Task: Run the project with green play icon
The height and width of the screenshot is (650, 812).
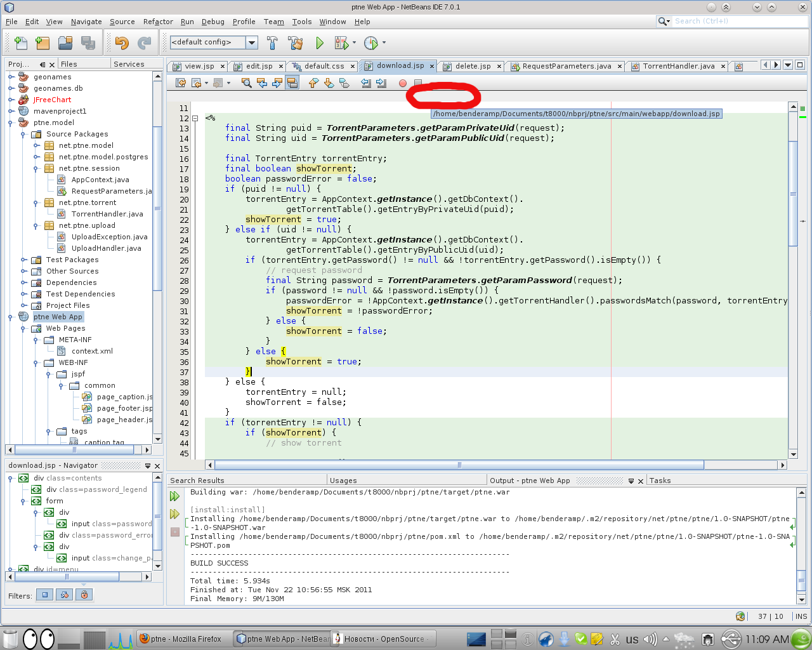Action: [320, 43]
